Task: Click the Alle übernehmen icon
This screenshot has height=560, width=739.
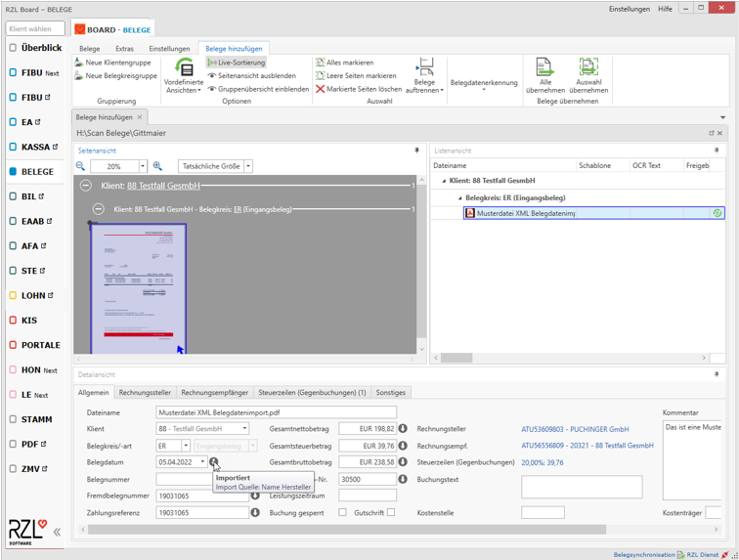Action: pos(544,67)
